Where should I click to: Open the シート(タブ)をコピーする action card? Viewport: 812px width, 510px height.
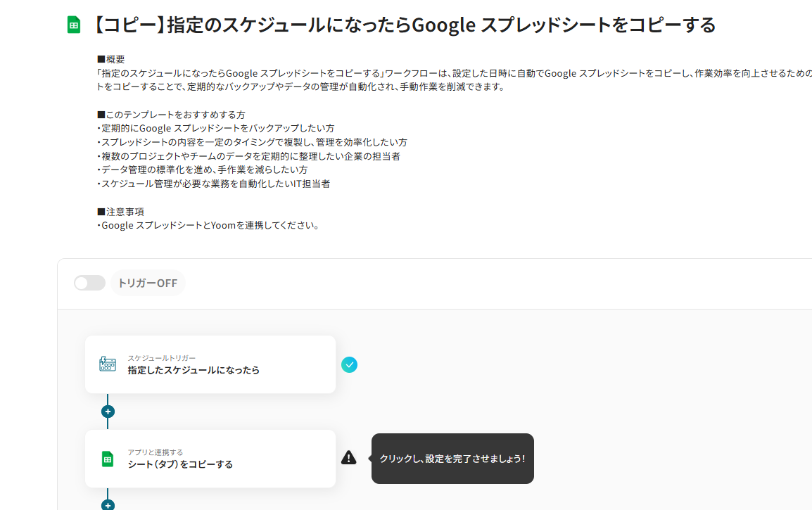tap(210, 459)
